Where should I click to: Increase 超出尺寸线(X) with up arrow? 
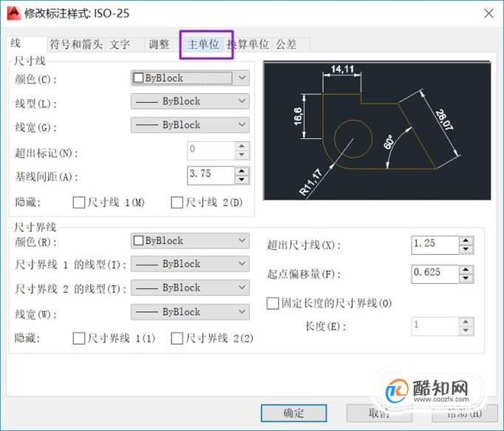tap(466, 240)
